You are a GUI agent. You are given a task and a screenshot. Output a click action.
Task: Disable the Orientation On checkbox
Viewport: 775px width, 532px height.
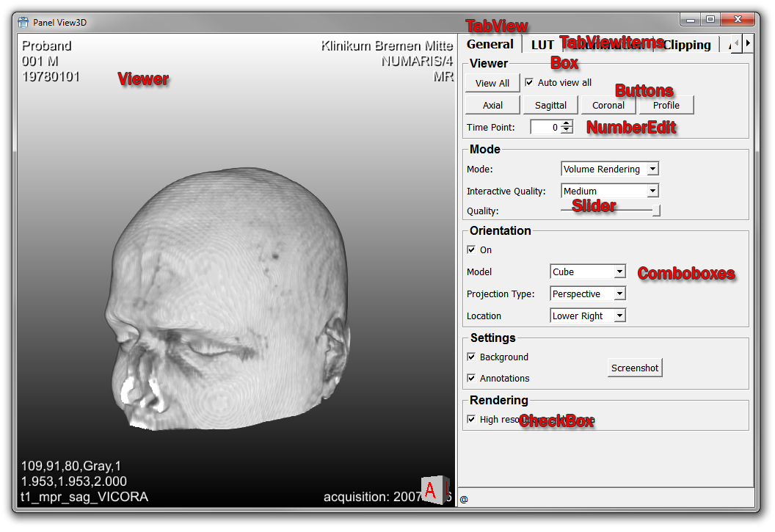pyautogui.click(x=471, y=250)
